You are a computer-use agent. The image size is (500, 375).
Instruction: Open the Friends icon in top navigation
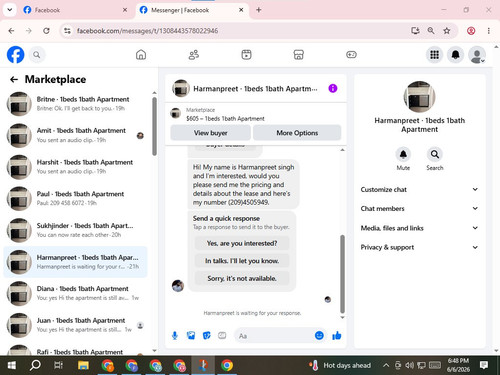point(194,55)
